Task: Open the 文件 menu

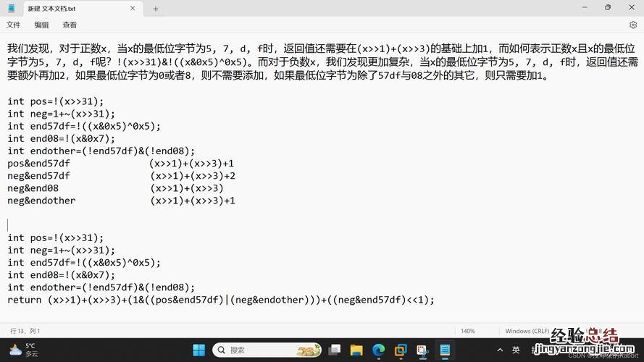Action: pos(13,25)
